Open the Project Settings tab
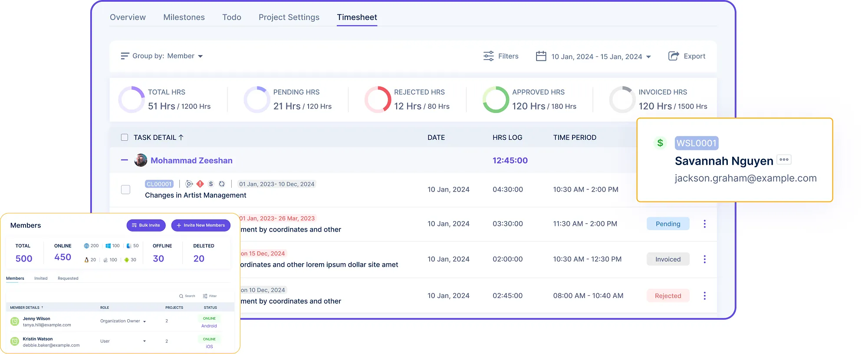This screenshot has width=868, height=354. click(289, 17)
